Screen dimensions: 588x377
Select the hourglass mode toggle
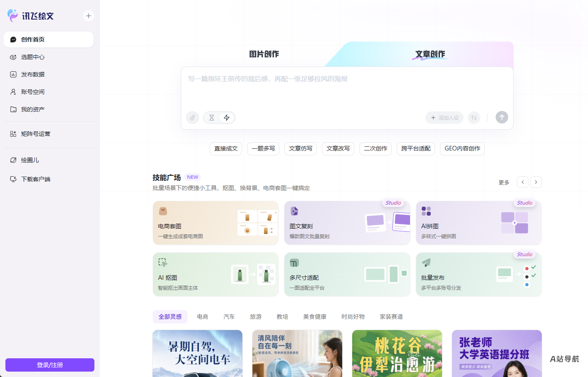pos(212,118)
